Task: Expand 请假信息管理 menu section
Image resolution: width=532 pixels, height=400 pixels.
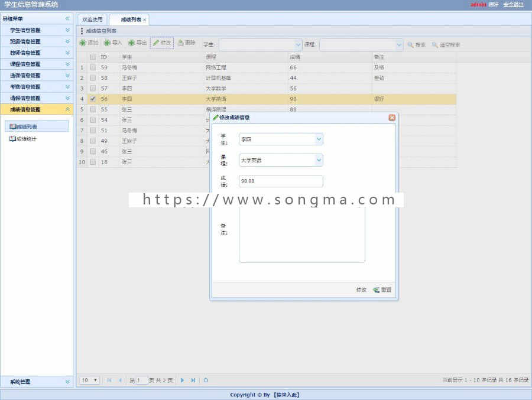Action: point(37,98)
